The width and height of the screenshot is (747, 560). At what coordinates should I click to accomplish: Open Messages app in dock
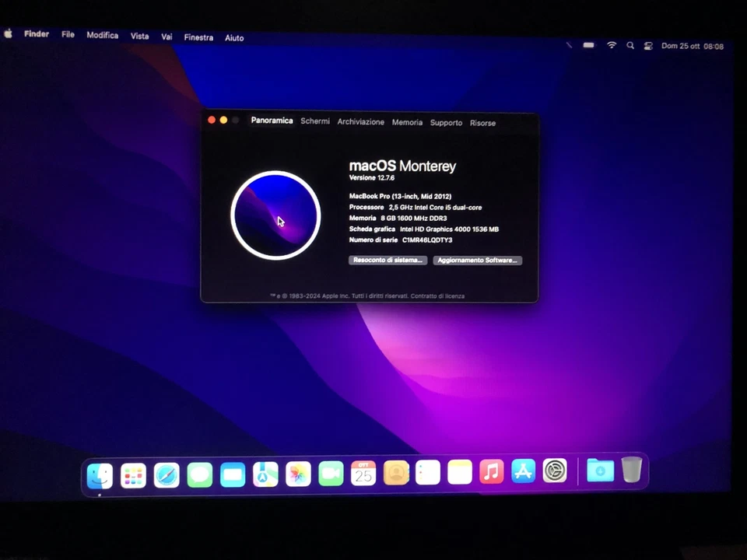200,474
